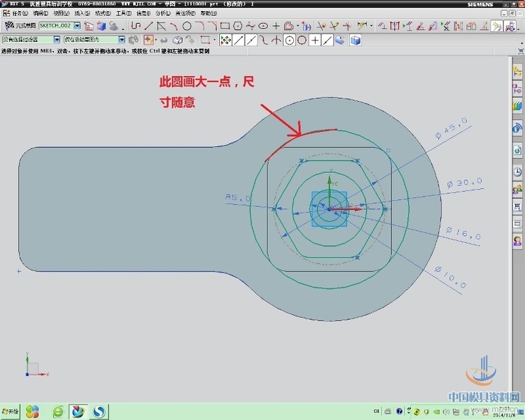Select the Arc sketch tool
The image size is (525, 420).
[174, 26]
